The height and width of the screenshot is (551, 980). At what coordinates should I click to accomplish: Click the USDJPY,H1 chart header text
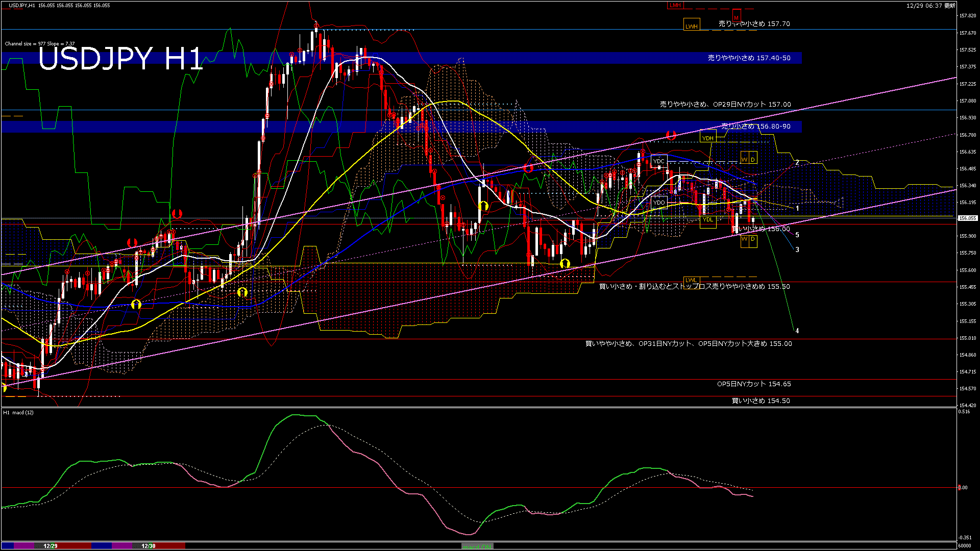22,5
